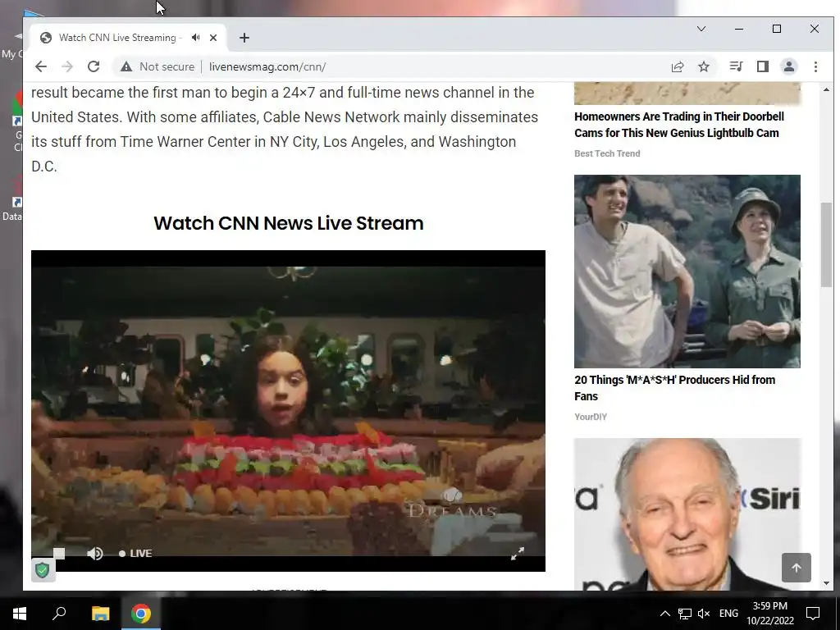Open Chrome media controls icon
Screen dimensions: 840x630
[x=736, y=66]
